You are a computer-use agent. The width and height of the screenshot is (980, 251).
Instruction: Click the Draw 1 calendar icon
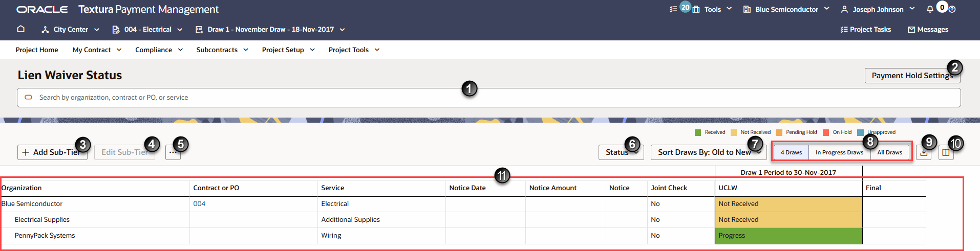tap(199, 30)
